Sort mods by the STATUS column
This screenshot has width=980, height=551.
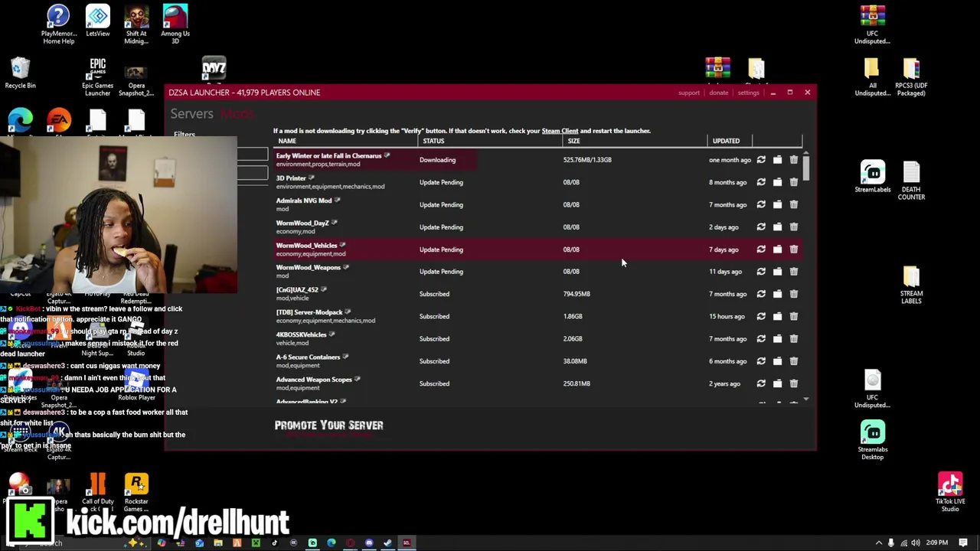[x=433, y=141]
